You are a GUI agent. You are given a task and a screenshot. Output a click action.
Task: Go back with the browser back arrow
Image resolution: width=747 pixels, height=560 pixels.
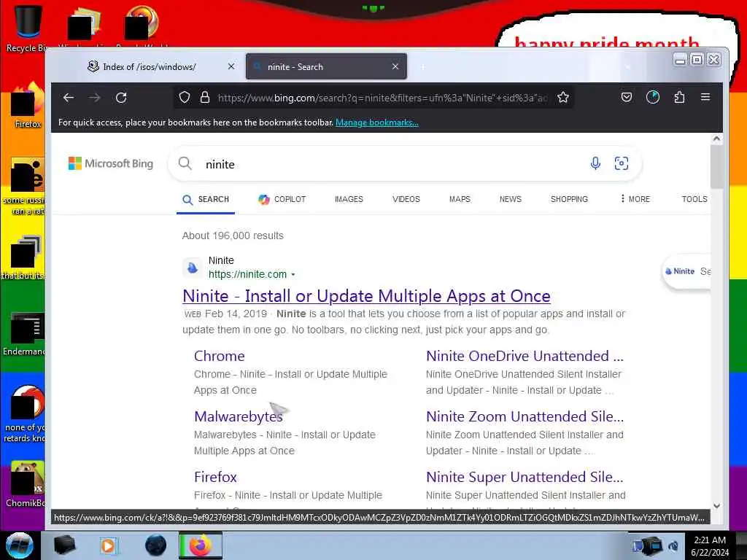pos(69,98)
